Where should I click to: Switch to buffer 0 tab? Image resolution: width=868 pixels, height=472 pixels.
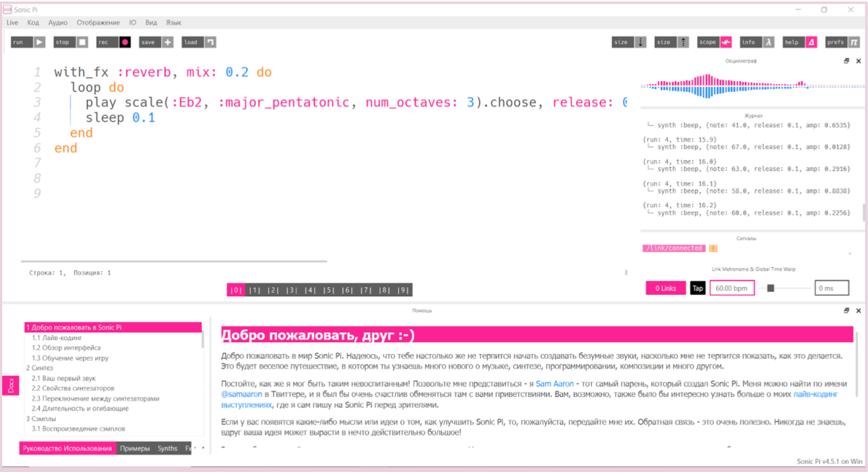(x=236, y=290)
